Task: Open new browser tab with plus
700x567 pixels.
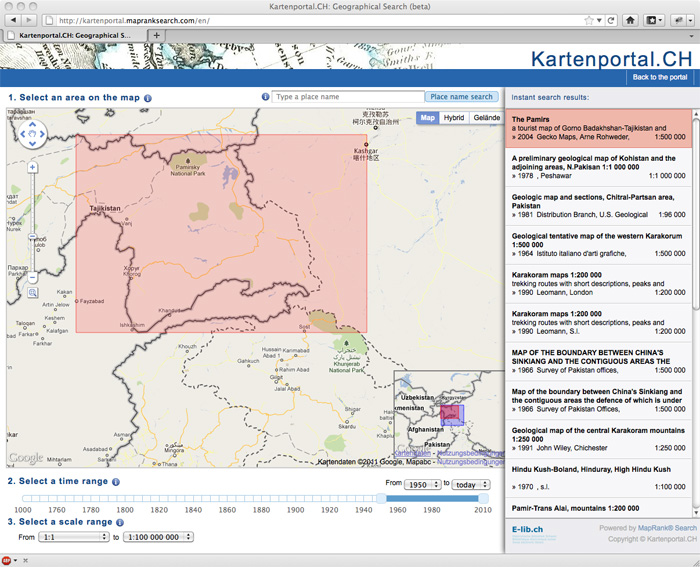Action: [x=156, y=35]
